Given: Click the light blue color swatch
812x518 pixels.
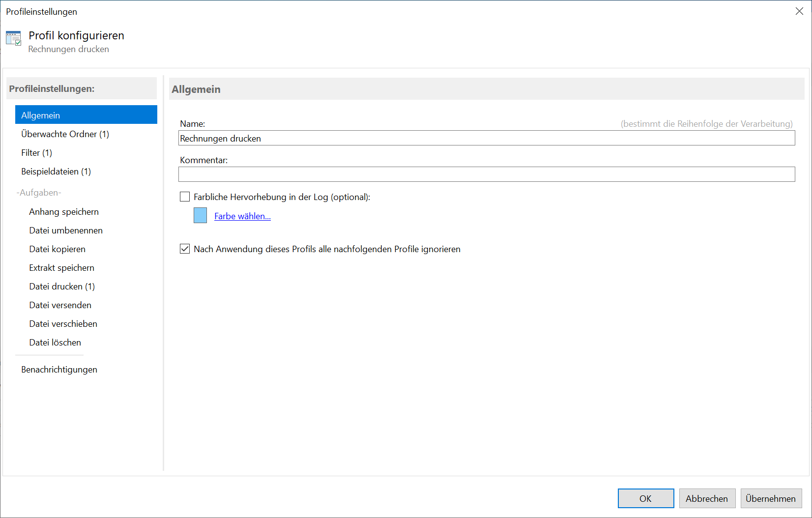Looking at the screenshot, I should tap(200, 216).
